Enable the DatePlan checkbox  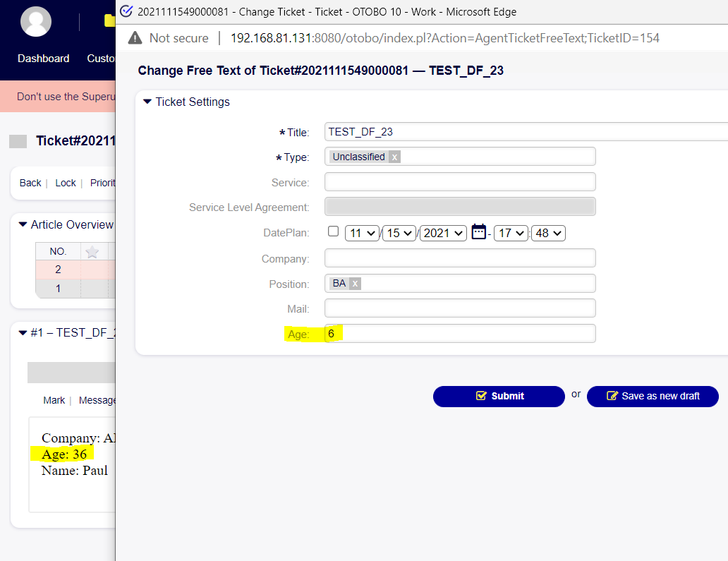(333, 231)
